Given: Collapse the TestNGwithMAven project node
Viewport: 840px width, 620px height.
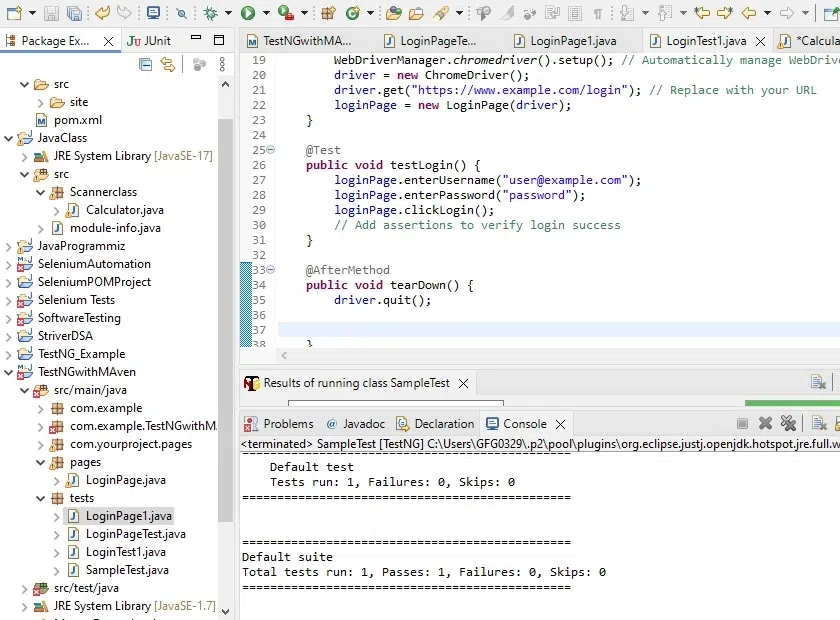Looking at the screenshot, I should (9, 372).
